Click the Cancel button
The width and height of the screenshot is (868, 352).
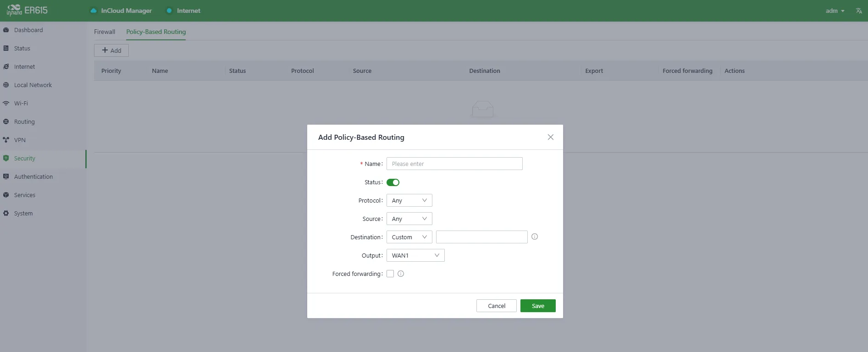coord(497,306)
